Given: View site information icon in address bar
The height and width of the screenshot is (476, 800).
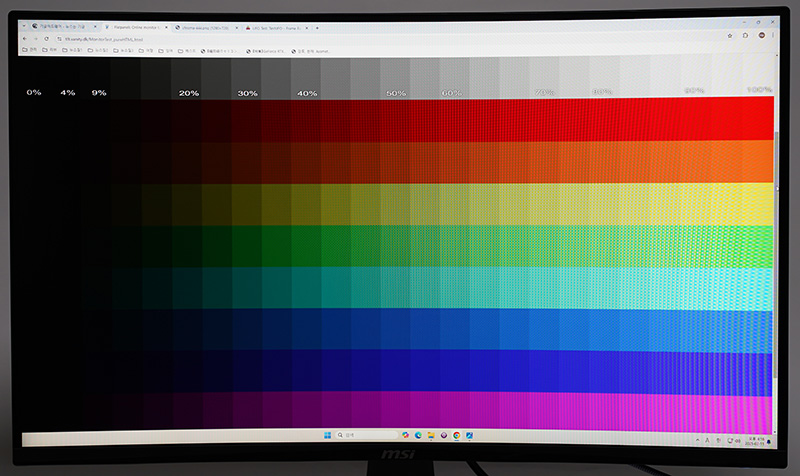Looking at the screenshot, I should pos(59,39).
